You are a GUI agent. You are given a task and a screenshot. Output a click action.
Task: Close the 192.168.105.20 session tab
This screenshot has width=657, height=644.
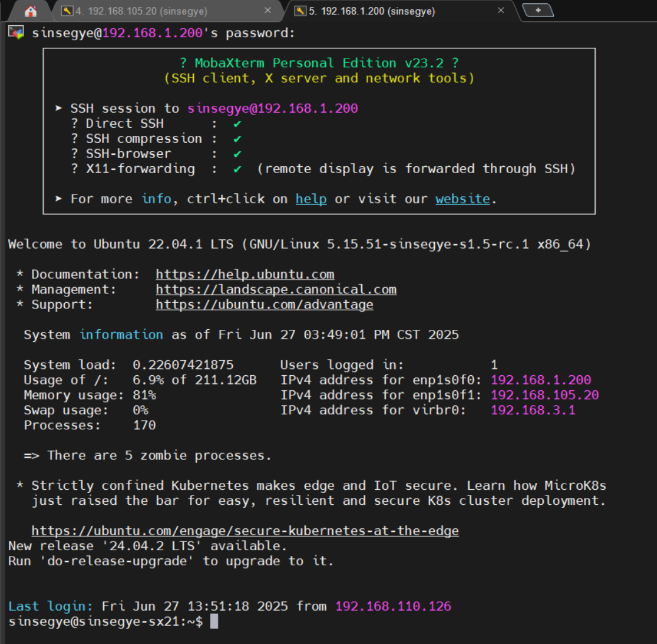267,11
